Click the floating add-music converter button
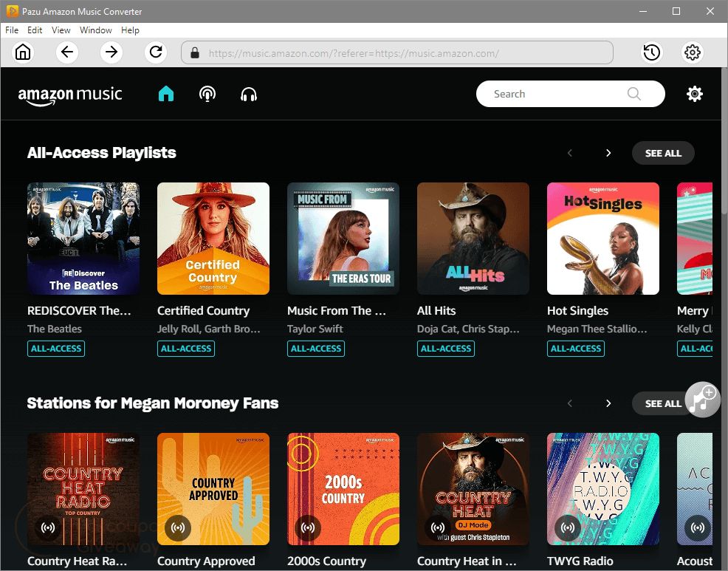 click(702, 400)
